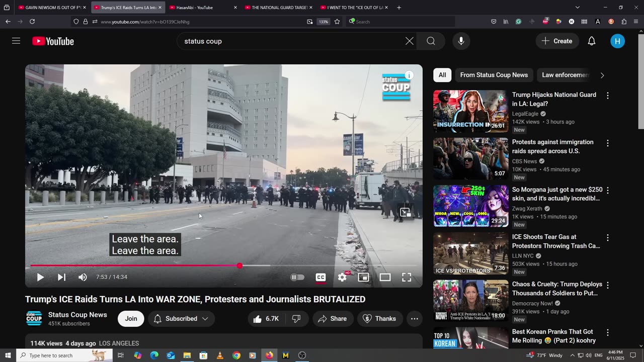644x362 pixels.
Task: Open options for Best Korean Pranks video
Action: click(608, 332)
